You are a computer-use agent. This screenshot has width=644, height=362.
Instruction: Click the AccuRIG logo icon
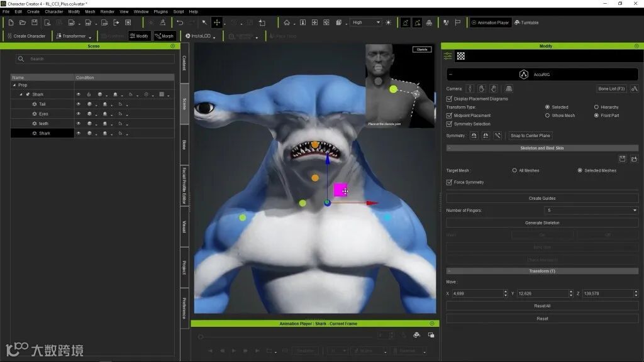coord(524,74)
